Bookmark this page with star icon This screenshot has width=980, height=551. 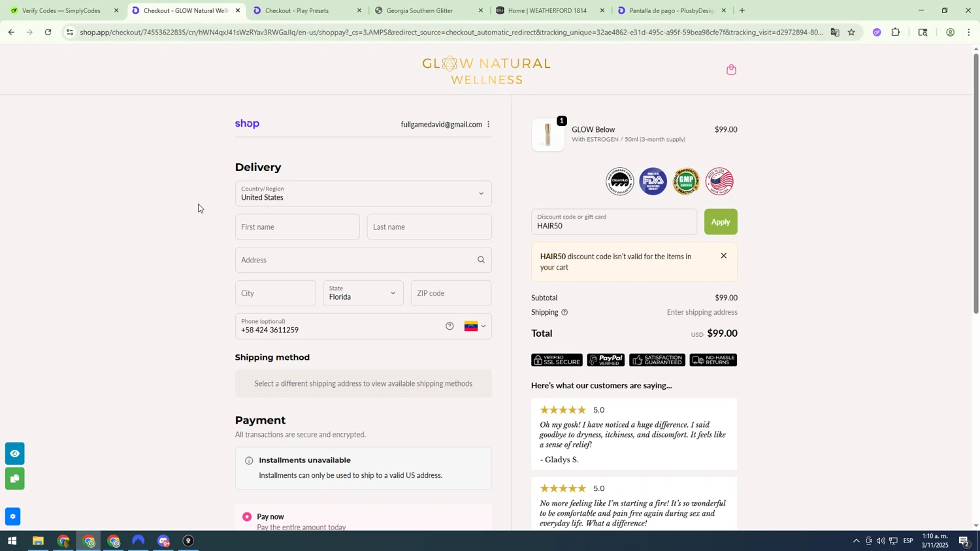[851, 32]
